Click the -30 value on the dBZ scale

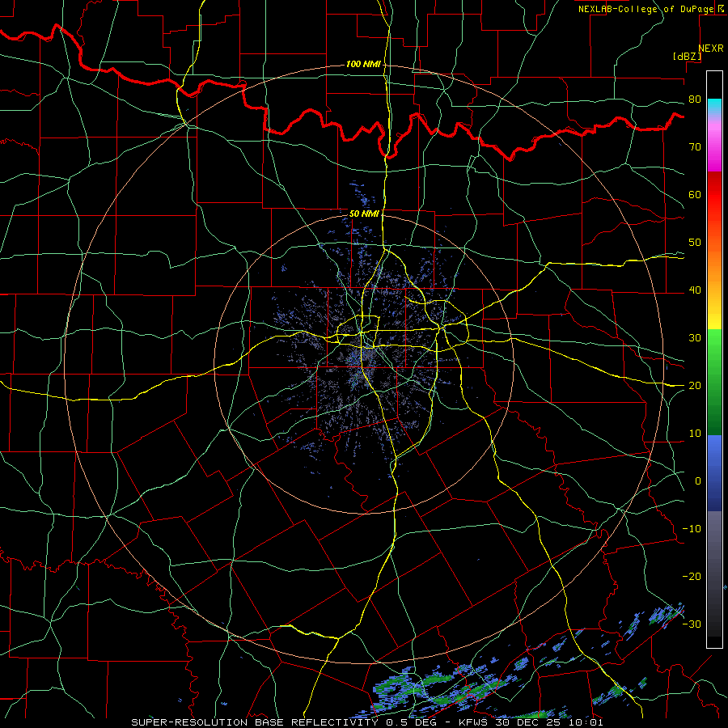(x=692, y=624)
